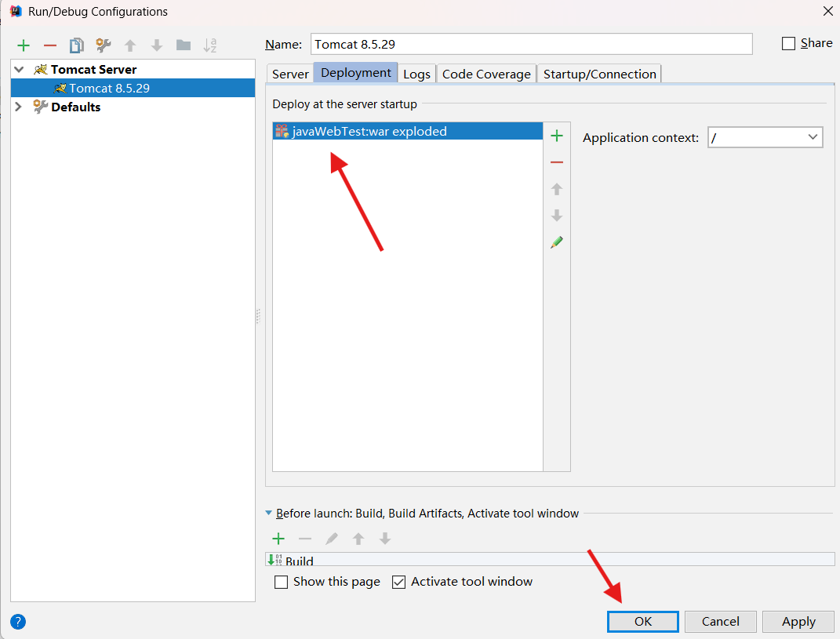
Task: Remove selected configuration with red minus
Action: click(x=50, y=45)
